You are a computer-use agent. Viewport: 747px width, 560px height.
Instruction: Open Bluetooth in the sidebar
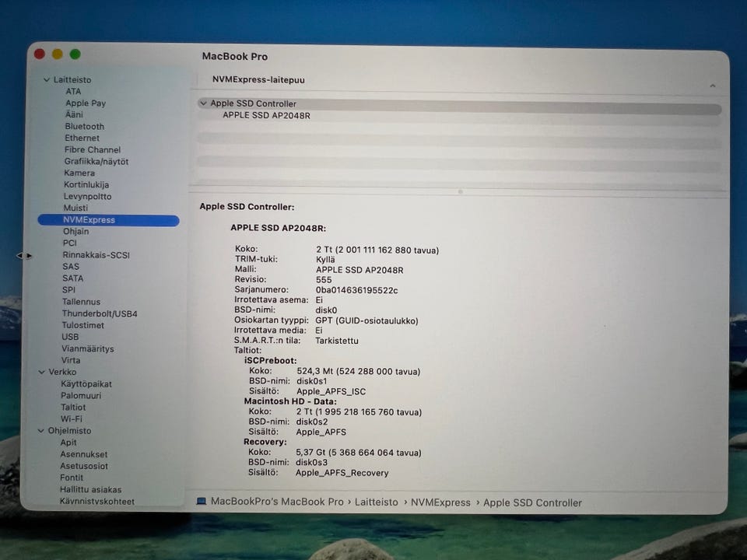[x=84, y=127]
